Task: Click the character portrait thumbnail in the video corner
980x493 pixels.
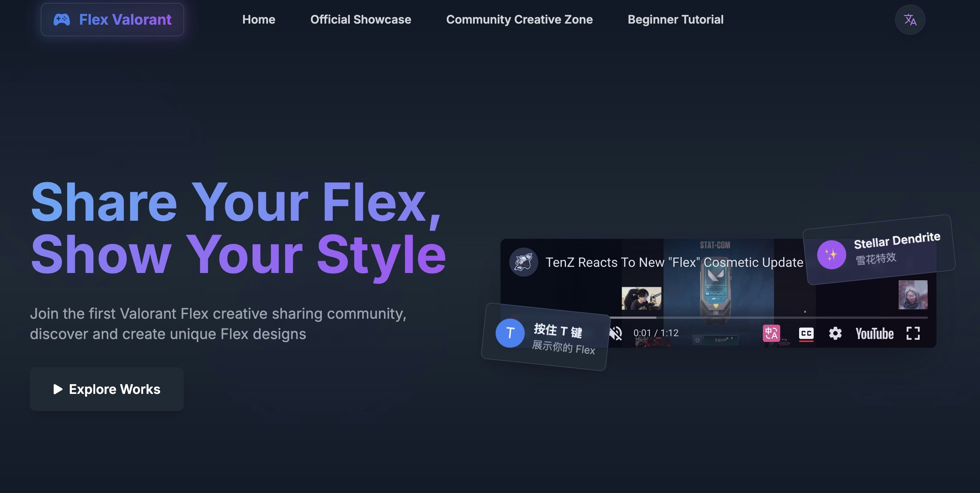Action: pyautogui.click(x=913, y=294)
